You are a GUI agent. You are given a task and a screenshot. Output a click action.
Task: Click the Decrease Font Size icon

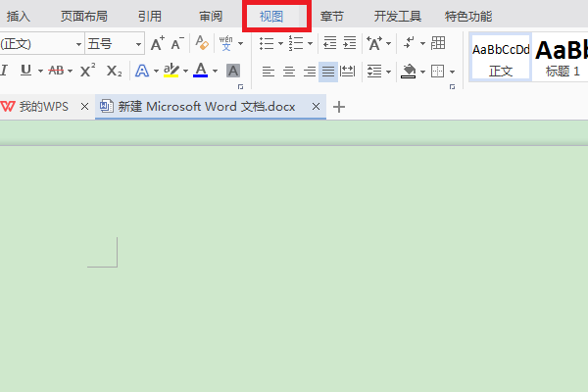tap(177, 43)
